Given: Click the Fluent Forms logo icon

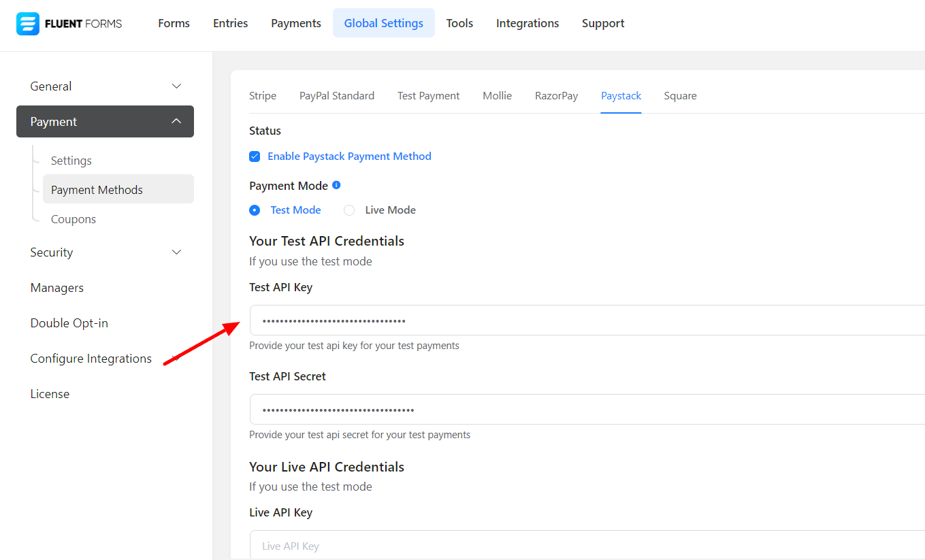Looking at the screenshot, I should pos(28,24).
